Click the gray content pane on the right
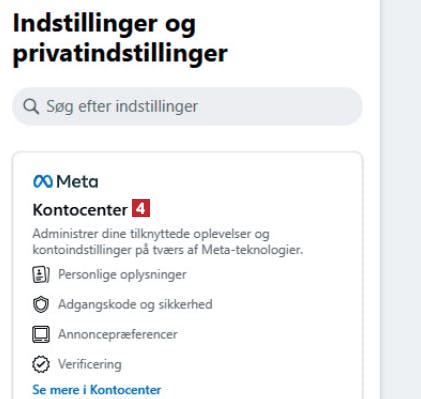The height and width of the screenshot is (399, 421). click(x=401, y=199)
